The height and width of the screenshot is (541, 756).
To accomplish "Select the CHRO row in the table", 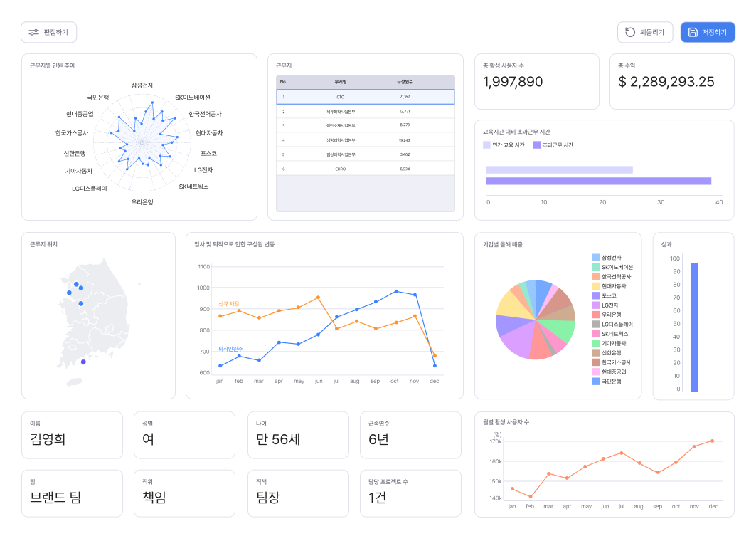I will (365, 169).
